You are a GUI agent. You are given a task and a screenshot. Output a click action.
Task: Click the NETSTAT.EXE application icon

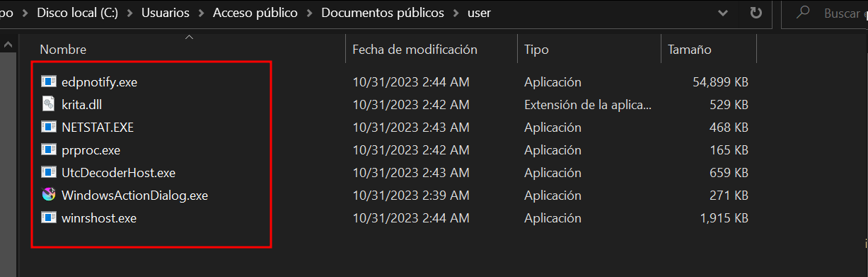coord(48,128)
